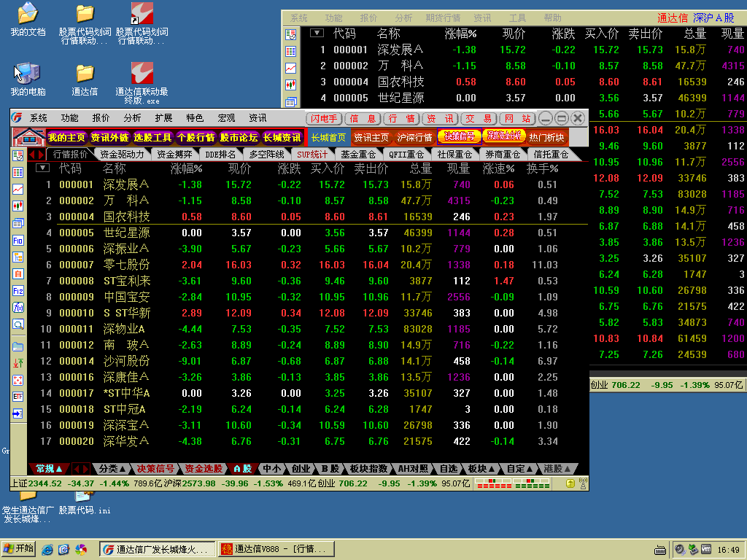
Task: Expand the 分类▲ bottom tab menu
Action: click(x=112, y=469)
